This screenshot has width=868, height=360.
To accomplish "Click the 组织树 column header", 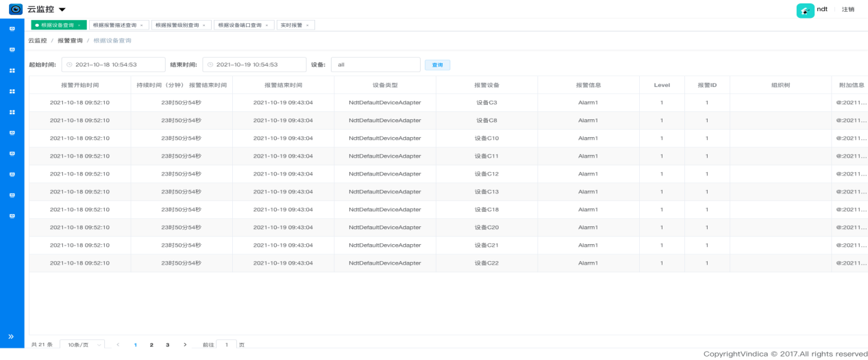I will 780,85.
